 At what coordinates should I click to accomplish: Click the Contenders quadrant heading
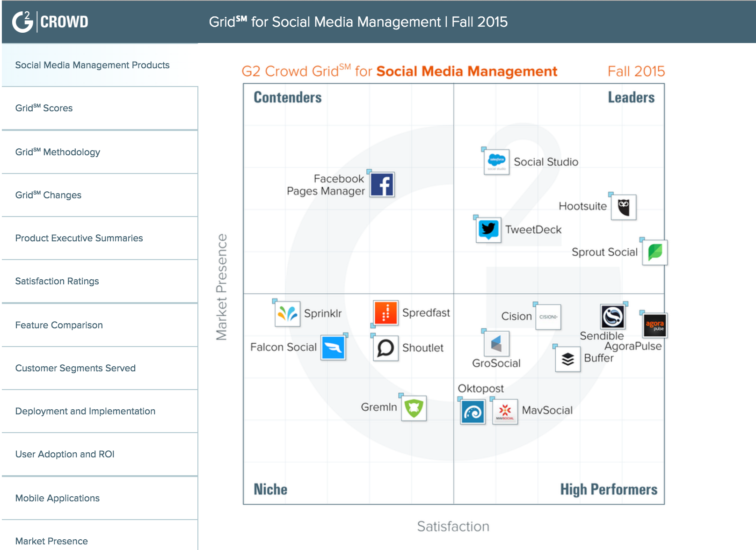pyautogui.click(x=288, y=97)
